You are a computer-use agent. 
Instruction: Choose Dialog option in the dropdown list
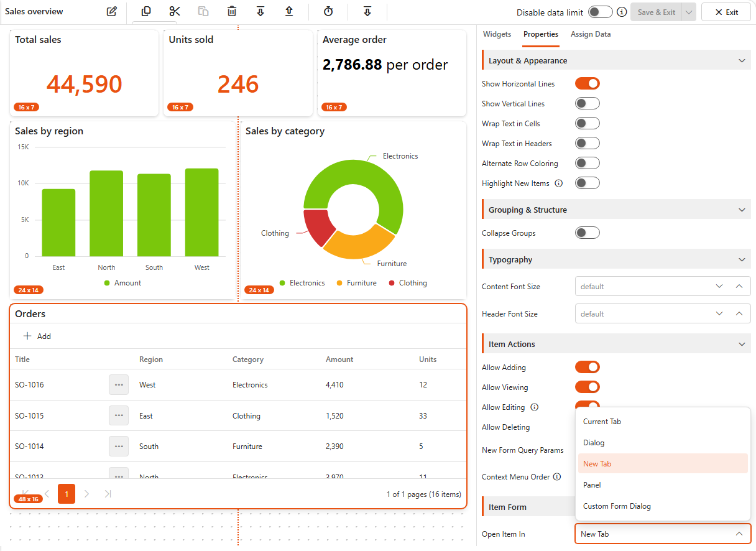click(663, 443)
